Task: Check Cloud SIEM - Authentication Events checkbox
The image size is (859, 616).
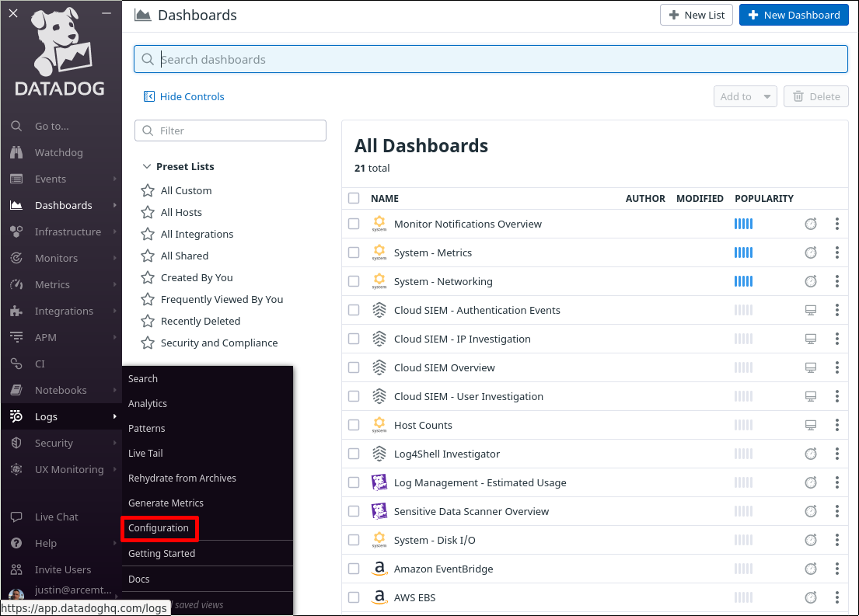Action: (x=354, y=310)
